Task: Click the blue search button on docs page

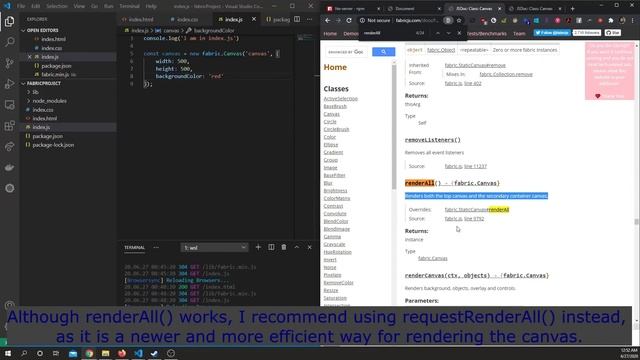Action: point(383,52)
